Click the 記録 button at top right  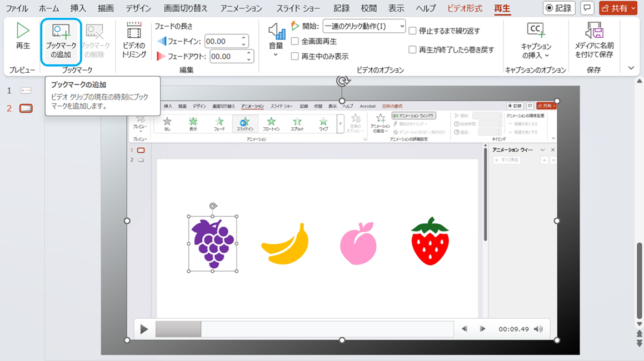560,8
